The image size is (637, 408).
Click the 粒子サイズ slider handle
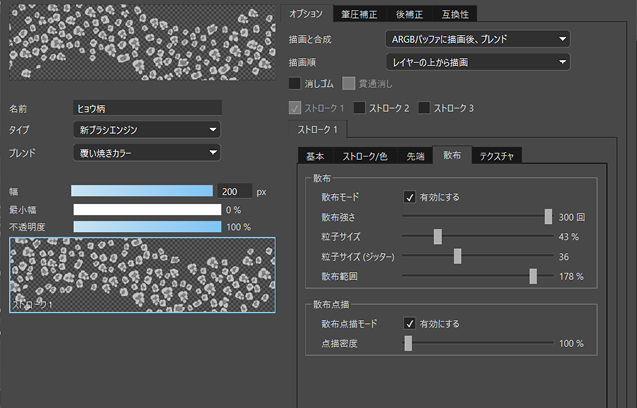(438, 237)
